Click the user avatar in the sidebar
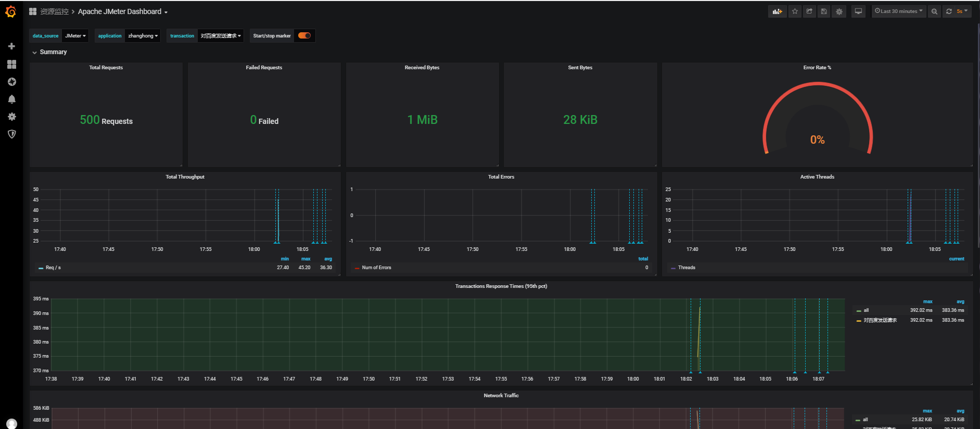This screenshot has height=429, width=980. (11, 424)
